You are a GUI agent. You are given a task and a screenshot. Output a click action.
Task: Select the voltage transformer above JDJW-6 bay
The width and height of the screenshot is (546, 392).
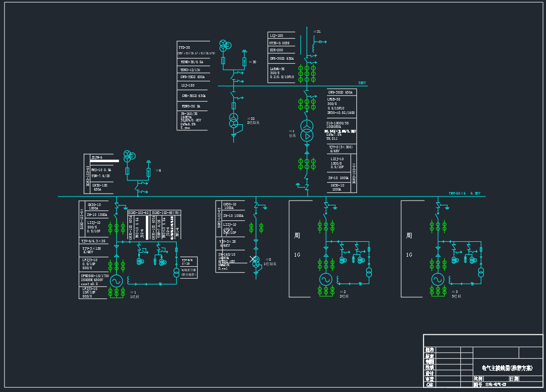pos(129,156)
